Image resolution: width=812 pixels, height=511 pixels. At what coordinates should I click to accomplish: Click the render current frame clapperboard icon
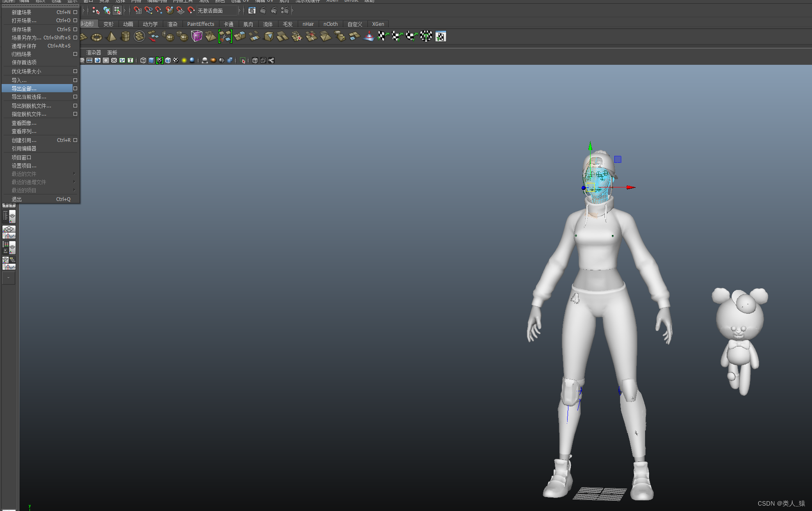[263, 11]
